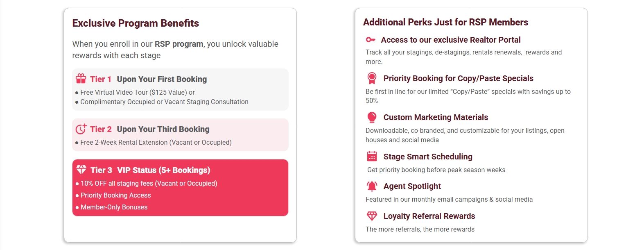Screen dimensions: 644x250
Task: Click the gift icon beside Tier 1
Action: [x=81, y=79]
